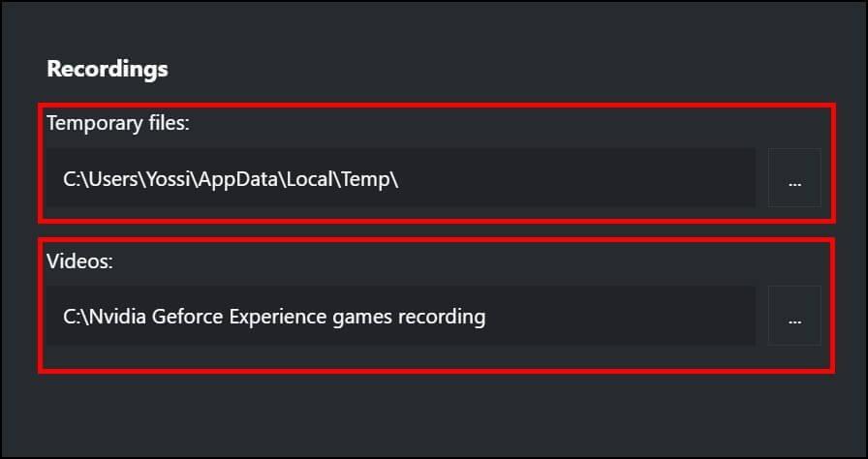Select the Recordings section heading
Viewport: 868px width, 459px height.
[108, 69]
